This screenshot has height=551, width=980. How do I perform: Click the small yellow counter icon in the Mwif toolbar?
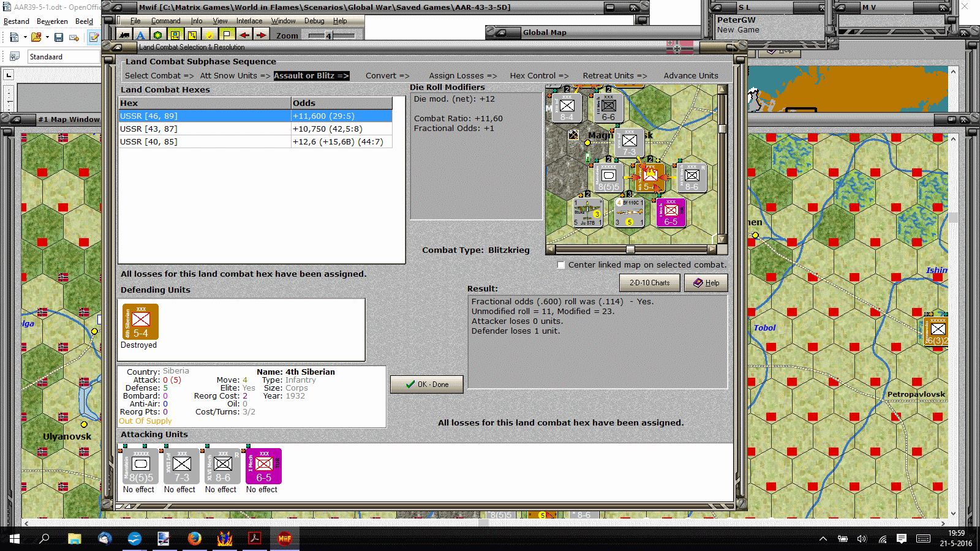tap(192, 35)
